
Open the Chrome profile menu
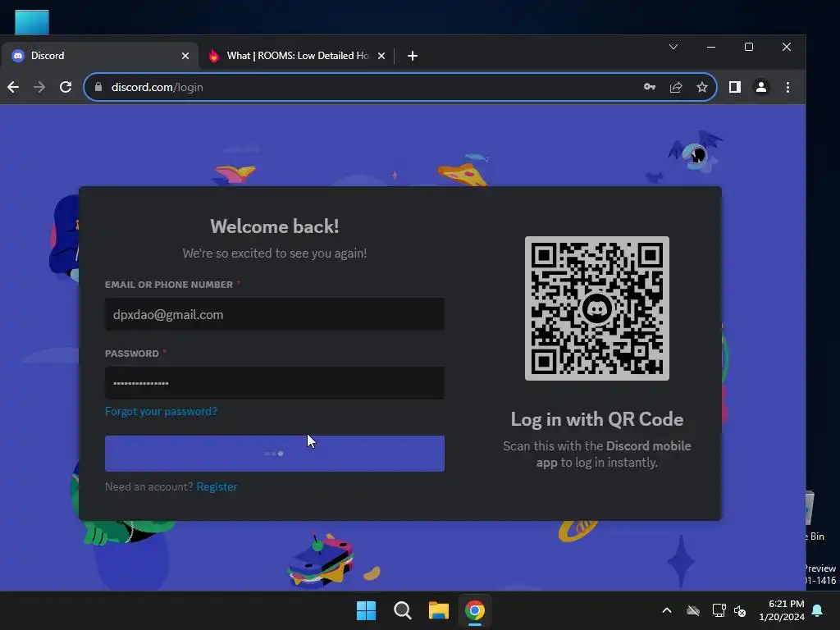point(760,87)
